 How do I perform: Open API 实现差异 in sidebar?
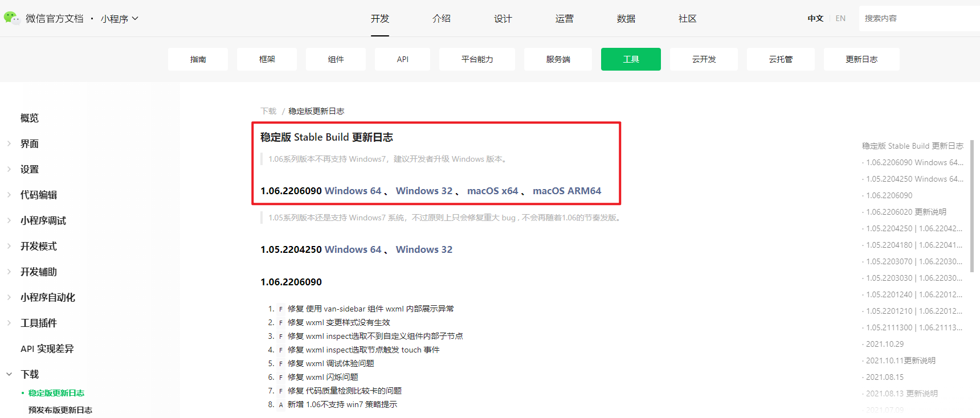pos(47,349)
